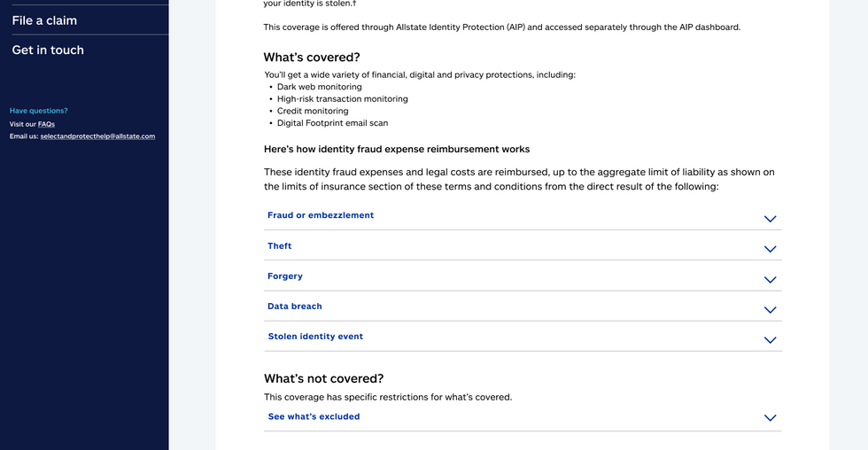This screenshot has width=868, height=450.
Task: Click the arrow icon for See what's excluded
Action: (770, 418)
